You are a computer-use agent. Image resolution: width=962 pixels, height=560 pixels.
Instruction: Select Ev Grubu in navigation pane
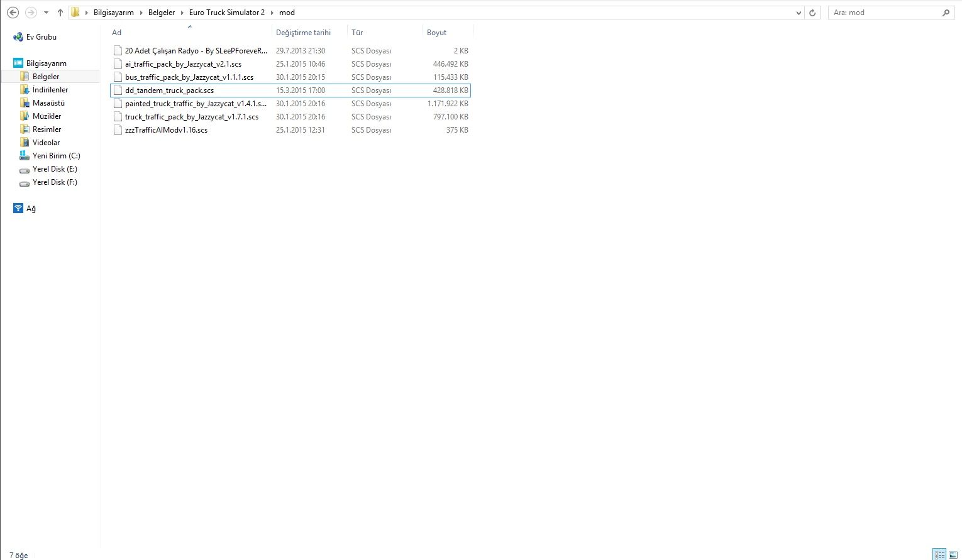(x=41, y=37)
